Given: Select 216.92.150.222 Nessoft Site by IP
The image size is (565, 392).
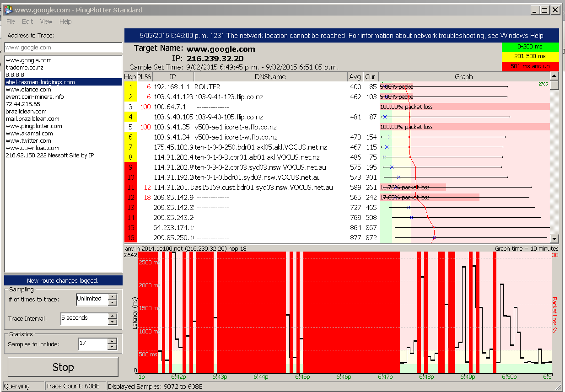Looking at the screenshot, I should pos(63,156).
